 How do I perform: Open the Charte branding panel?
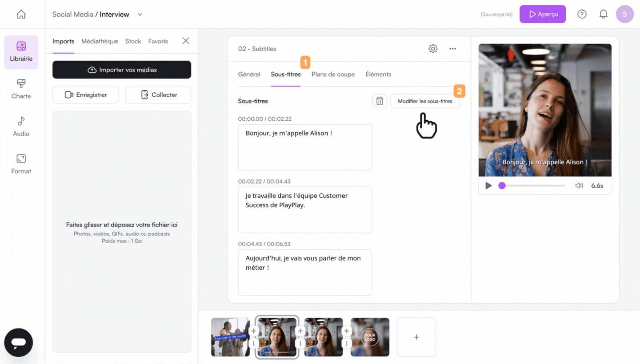pyautogui.click(x=21, y=89)
